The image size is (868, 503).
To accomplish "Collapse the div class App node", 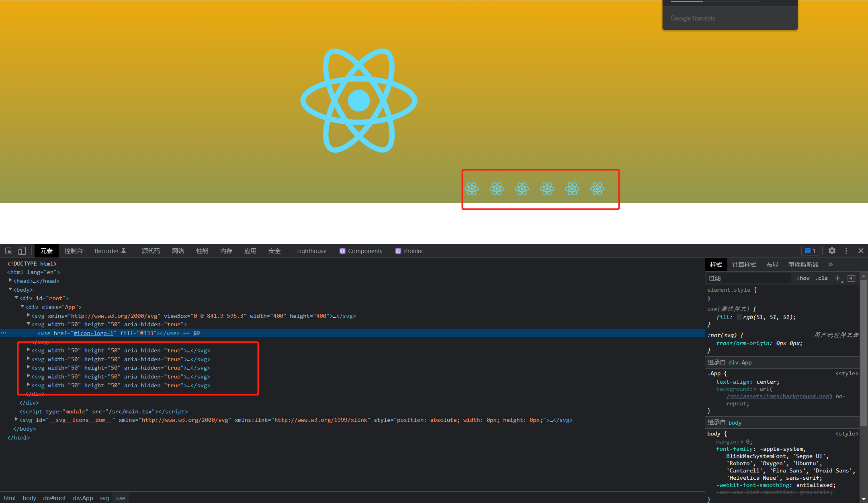I will coord(23,307).
